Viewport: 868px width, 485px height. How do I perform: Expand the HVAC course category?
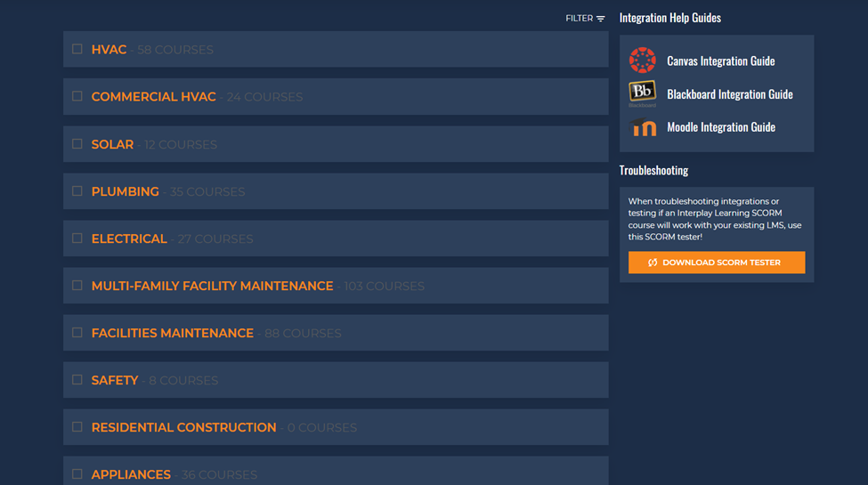tap(336, 49)
